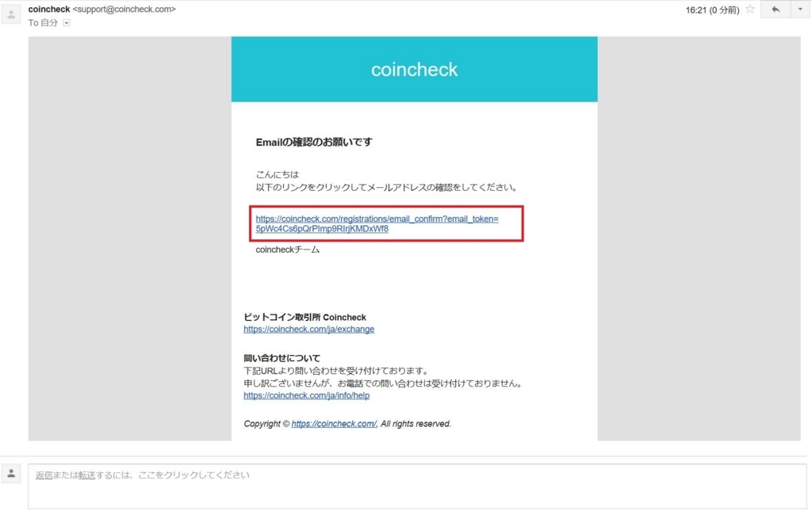Click heading Emailの確認のお願いです

point(314,142)
